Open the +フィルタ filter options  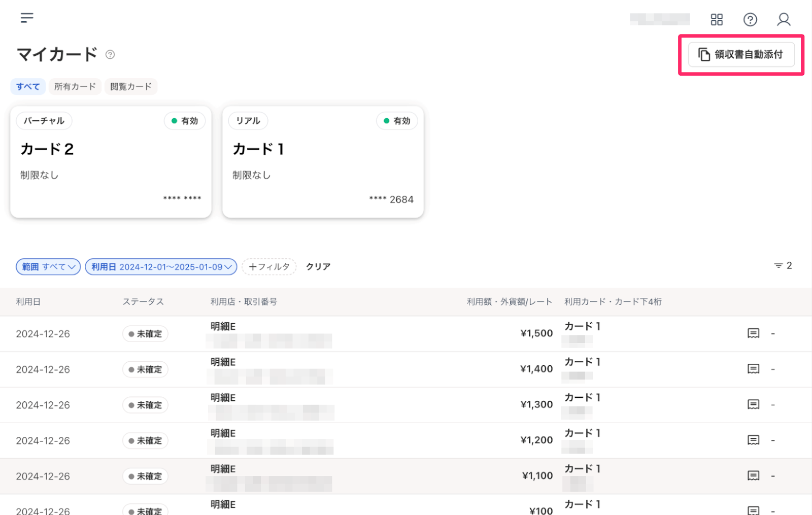pos(268,266)
